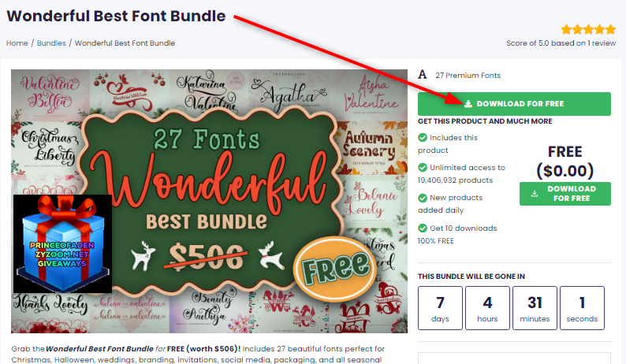This screenshot has height=364, width=626.
Task: Click the hours countdown box
Action: point(487,308)
